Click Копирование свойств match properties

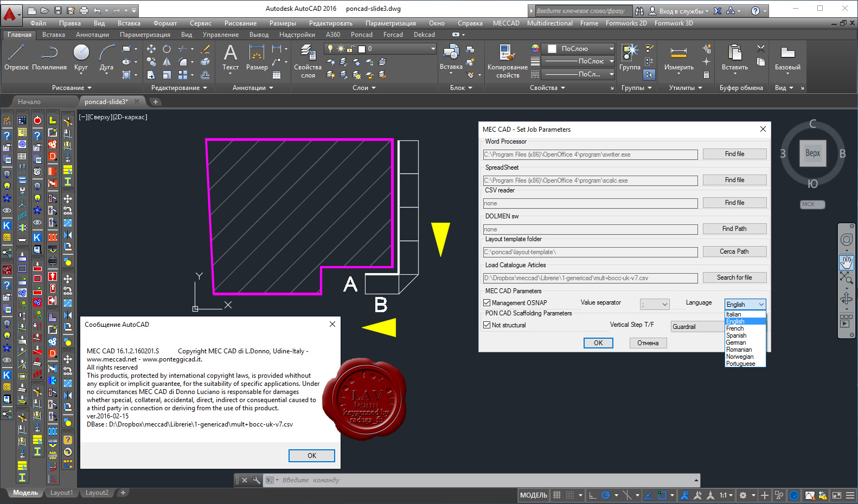click(507, 61)
